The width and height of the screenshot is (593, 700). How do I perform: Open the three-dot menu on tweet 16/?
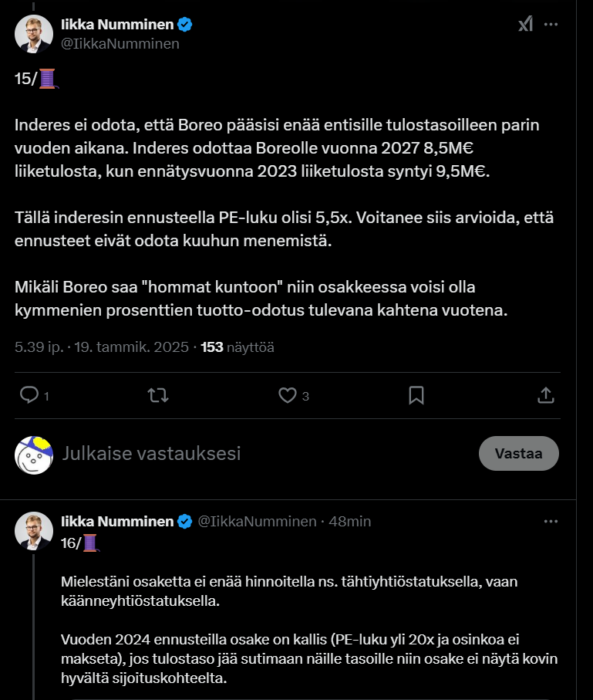551,521
